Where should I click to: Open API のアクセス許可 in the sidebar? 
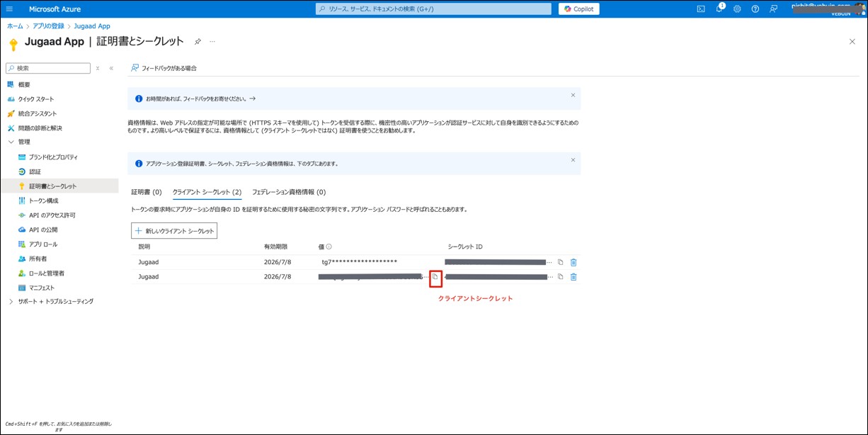52,215
